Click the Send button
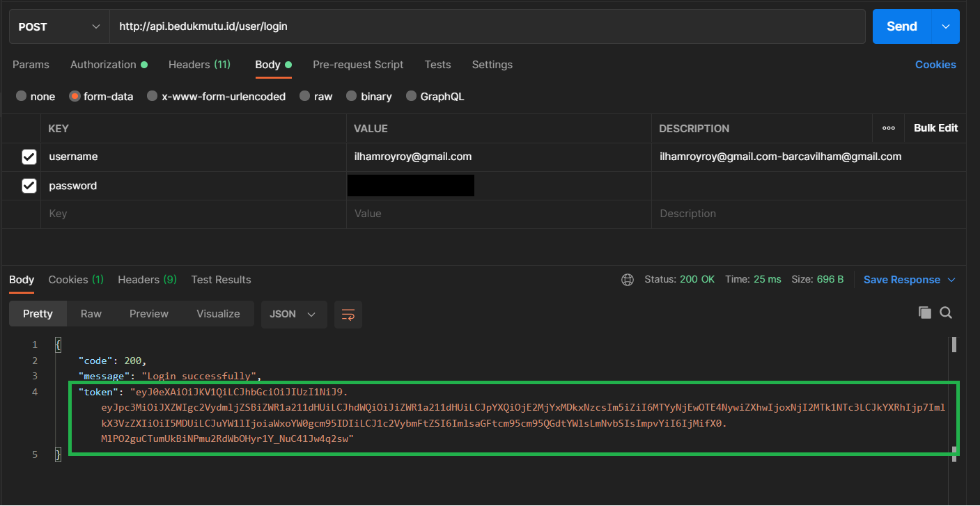This screenshot has width=980, height=506. (x=901, y=26)
